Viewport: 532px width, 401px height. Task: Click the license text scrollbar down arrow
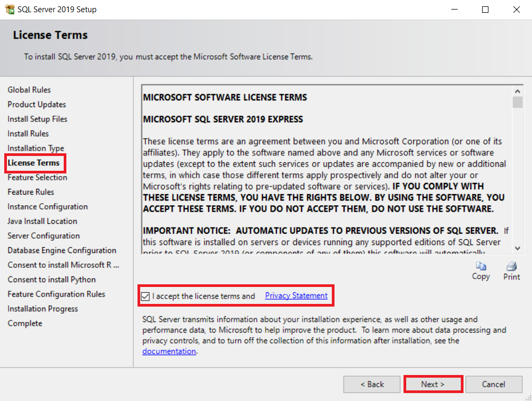coord(518,248)
